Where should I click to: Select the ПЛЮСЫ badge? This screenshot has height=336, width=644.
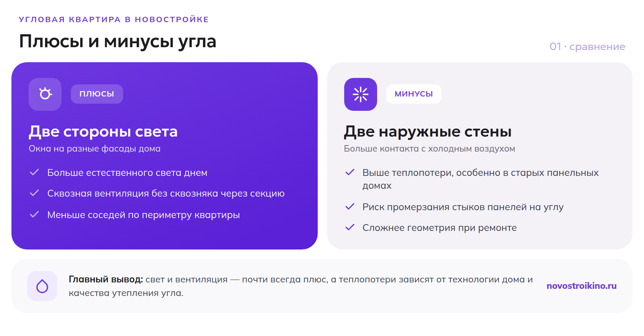[97, 94]
